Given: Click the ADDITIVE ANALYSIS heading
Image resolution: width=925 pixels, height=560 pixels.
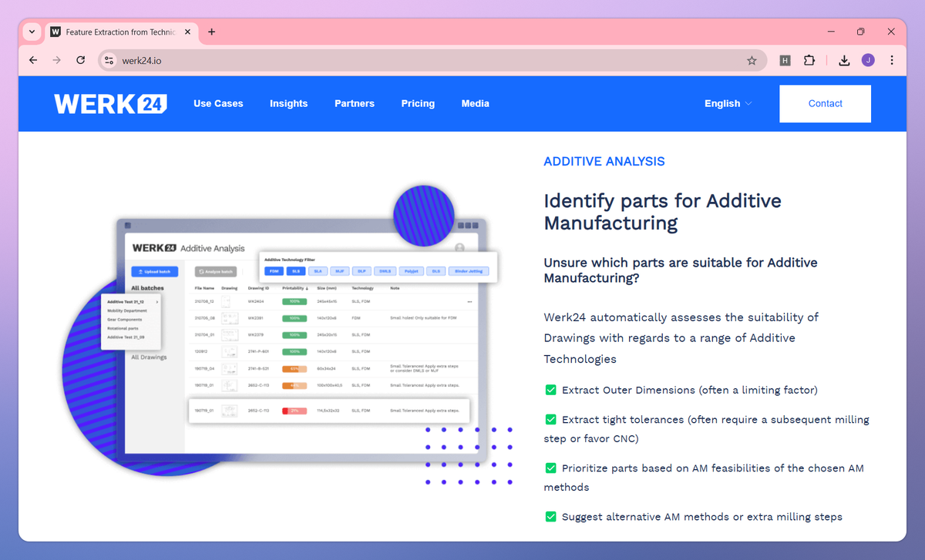Looking at the screenshot, I should (x=604, y=162).
